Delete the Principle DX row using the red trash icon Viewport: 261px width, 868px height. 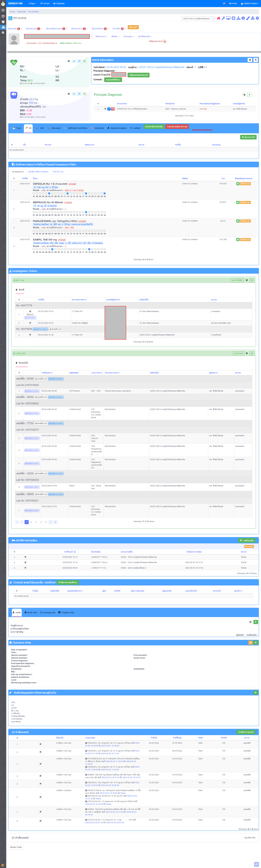pos(113,109)
